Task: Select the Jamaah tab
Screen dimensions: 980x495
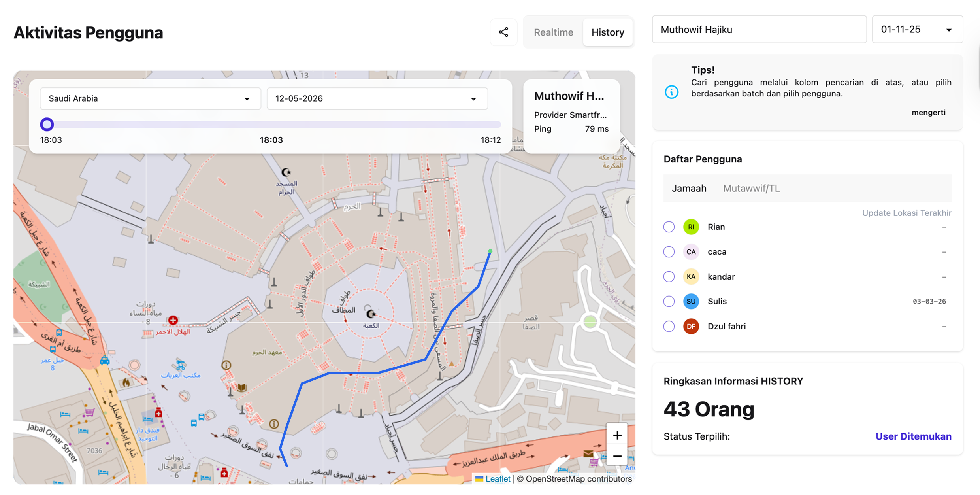Action: 689,188
